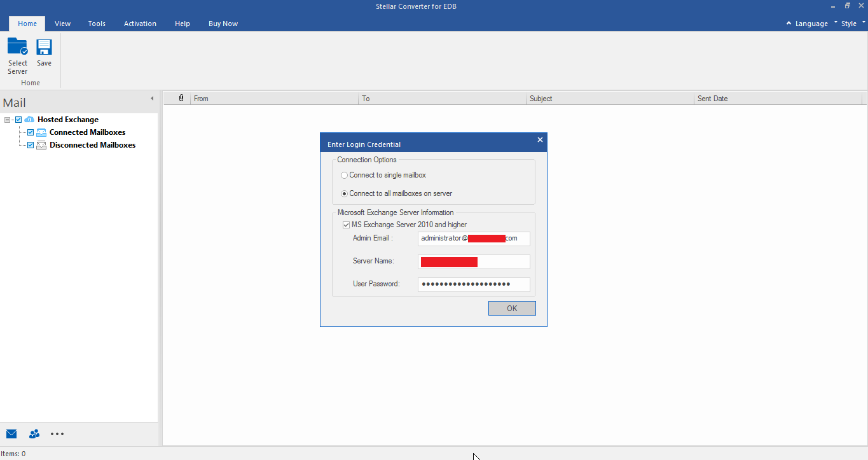Show more navigation options ellipsis
The width and height of the screenshot is (868, 460).
57,434
